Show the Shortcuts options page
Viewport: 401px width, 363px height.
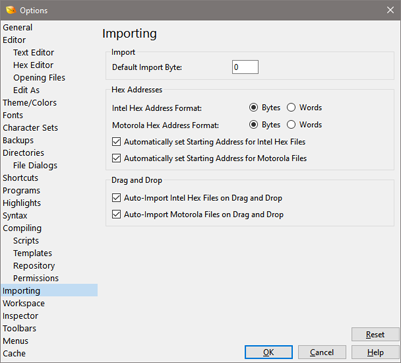point(20,178)
